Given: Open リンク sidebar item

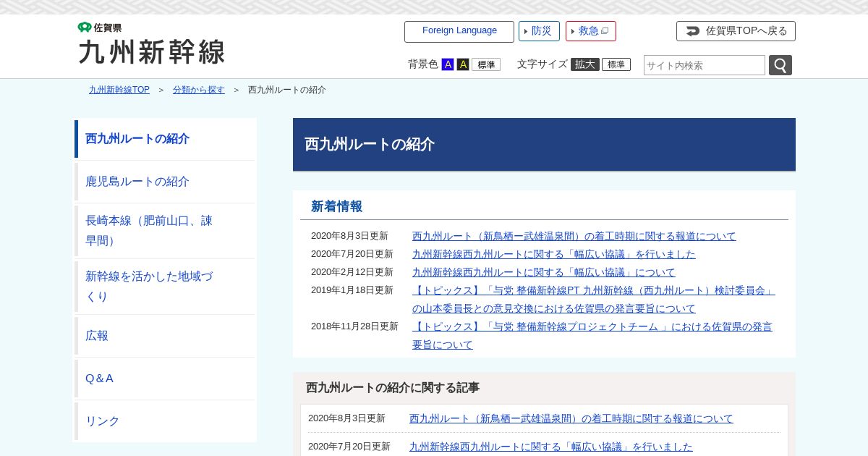Looking at the screenshot, I should (x=165, y=421).
